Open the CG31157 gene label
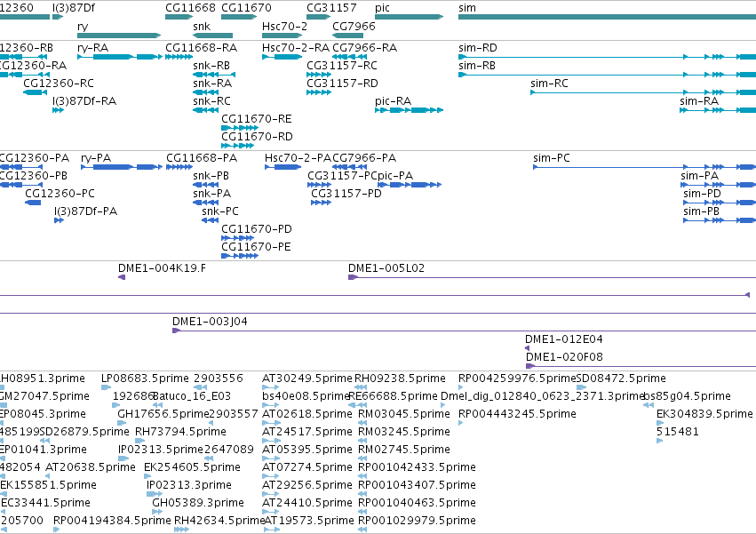This screenshot has width=756, height=534. [x=331, y=8]
